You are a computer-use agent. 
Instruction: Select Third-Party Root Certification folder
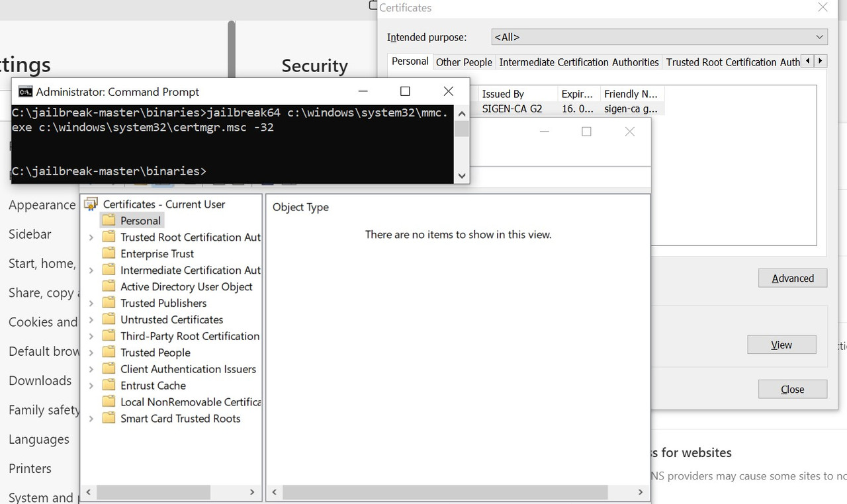point(190,337)
